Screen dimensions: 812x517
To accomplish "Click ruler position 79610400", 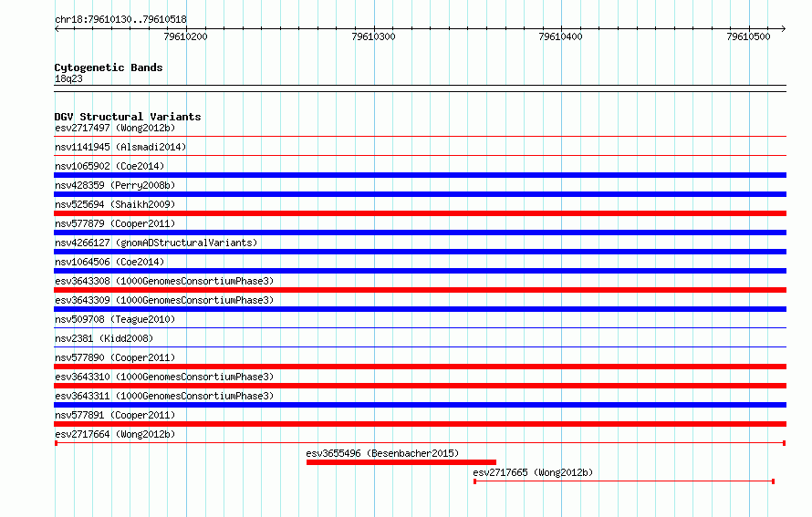I will click(x=561, y=36).
